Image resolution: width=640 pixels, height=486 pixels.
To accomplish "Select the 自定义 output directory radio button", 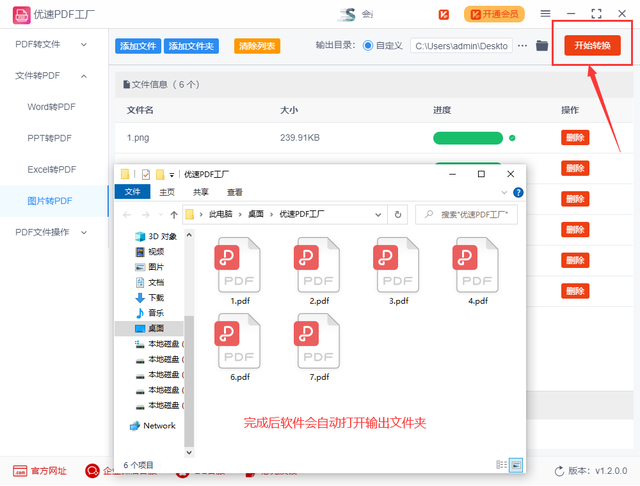I will [368, 46].
